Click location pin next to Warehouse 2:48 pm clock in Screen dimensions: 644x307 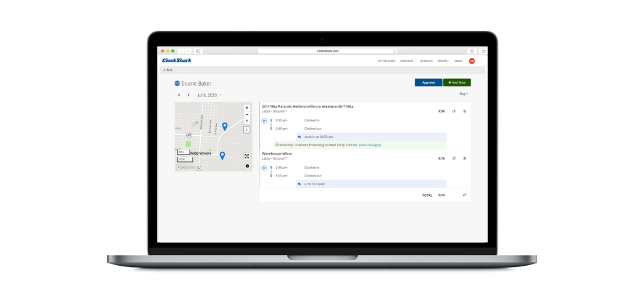(271, 167)
